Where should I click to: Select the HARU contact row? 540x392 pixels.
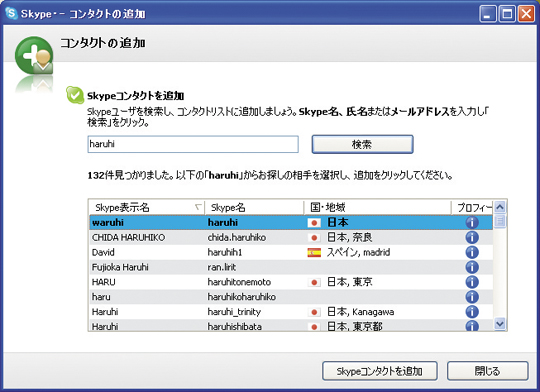click(291, 282)
